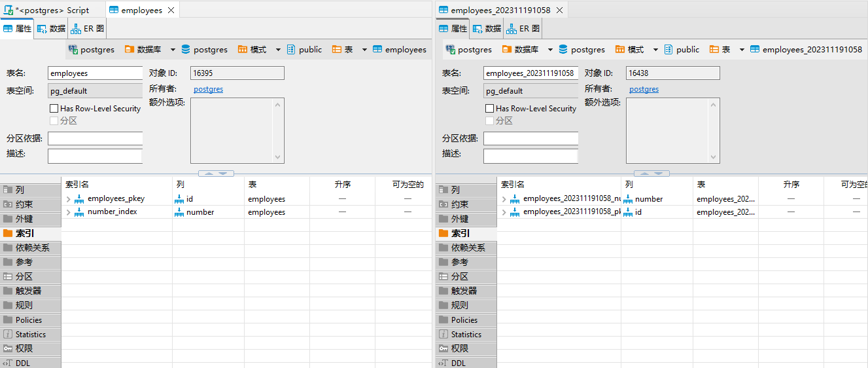The height and width of the screenshot is (368, 868).
Task: Open 模式 dropdown arrow in employees breadcrumb
Action: pyautogui.click(x=278, y=50)
